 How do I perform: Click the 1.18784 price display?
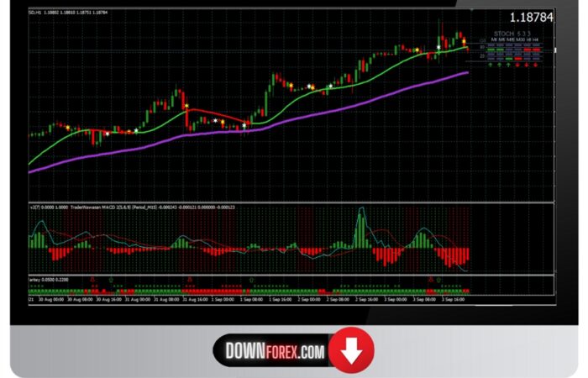532,17
